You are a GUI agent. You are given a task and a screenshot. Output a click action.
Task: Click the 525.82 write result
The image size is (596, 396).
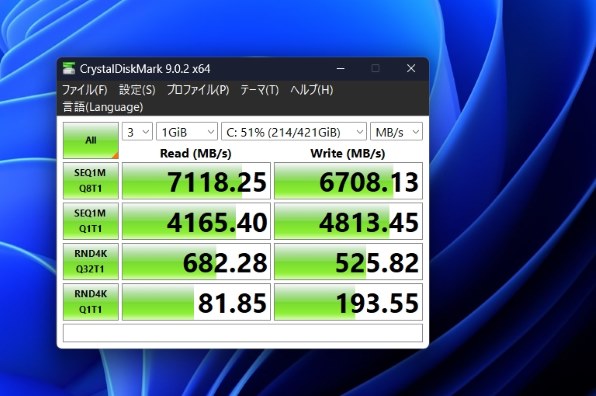point(348,261)
